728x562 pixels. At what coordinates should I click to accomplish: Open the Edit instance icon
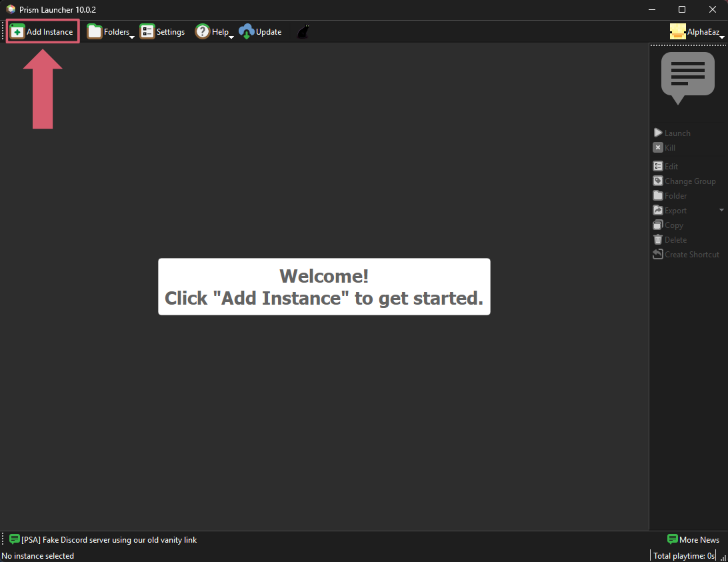point(657,166)
